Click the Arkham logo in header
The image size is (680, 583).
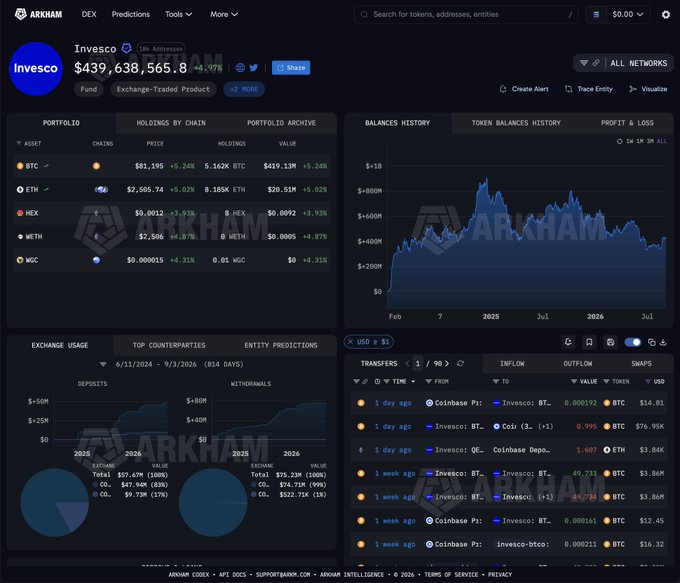point(38,14)
